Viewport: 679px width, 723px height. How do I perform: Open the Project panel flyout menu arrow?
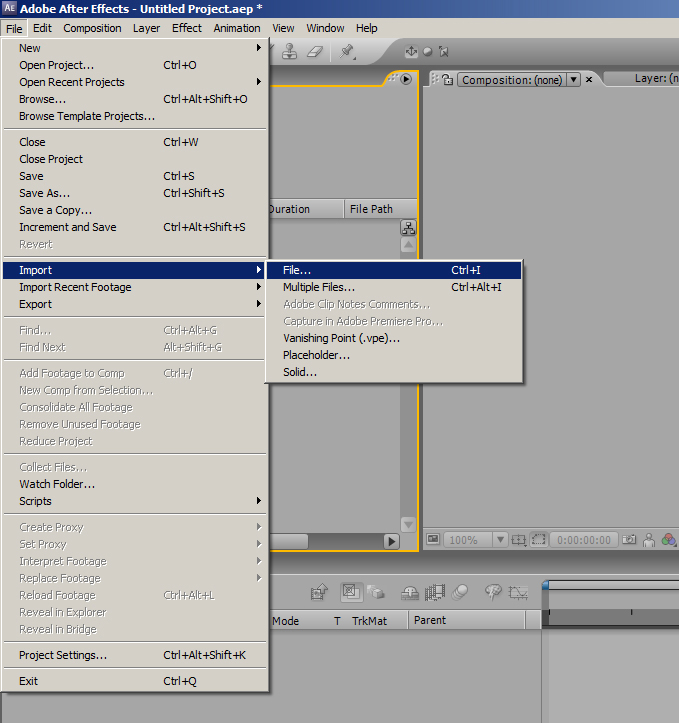(406, 79)
